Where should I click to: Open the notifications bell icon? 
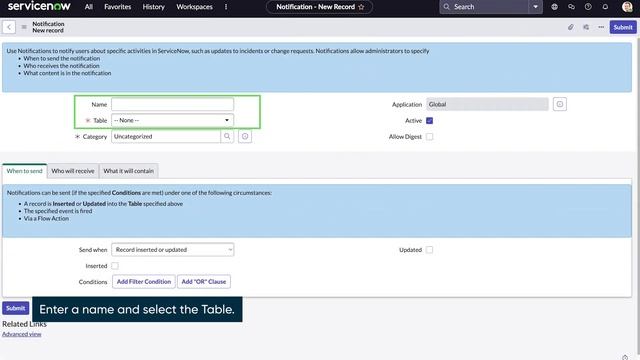pos(605,7)
